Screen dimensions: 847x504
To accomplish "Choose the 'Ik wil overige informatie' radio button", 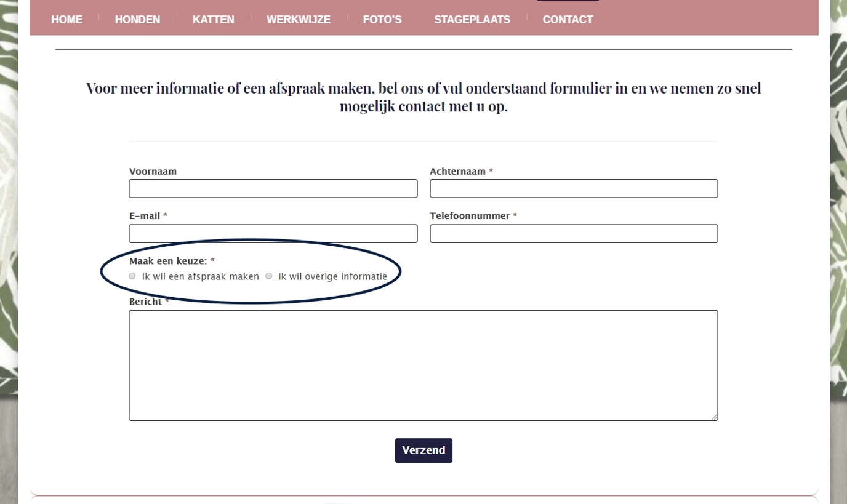I will [269, 276].
